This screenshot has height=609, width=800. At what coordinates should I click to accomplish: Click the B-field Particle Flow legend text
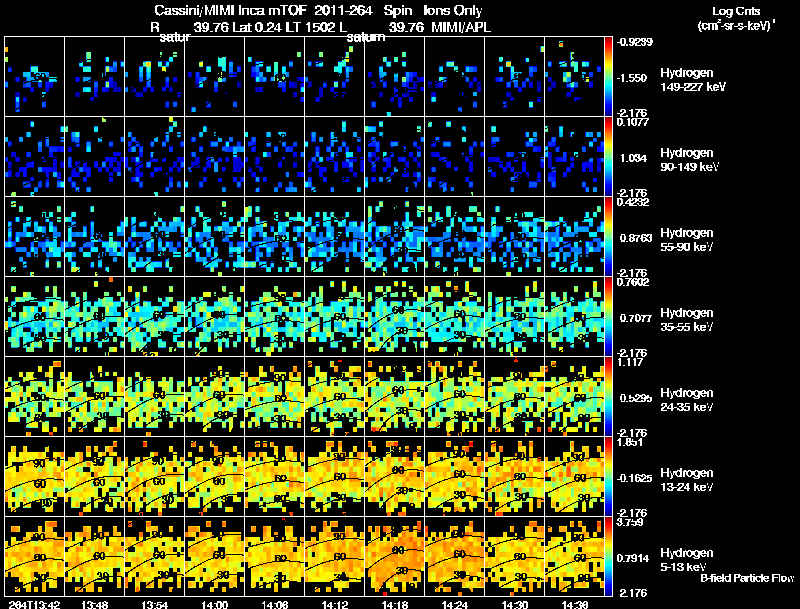[747, 578]
